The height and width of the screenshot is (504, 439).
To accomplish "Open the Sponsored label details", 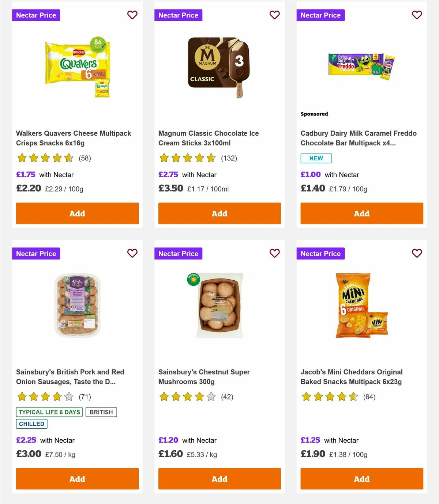I will pyautogui.click(x=314, y=114).
